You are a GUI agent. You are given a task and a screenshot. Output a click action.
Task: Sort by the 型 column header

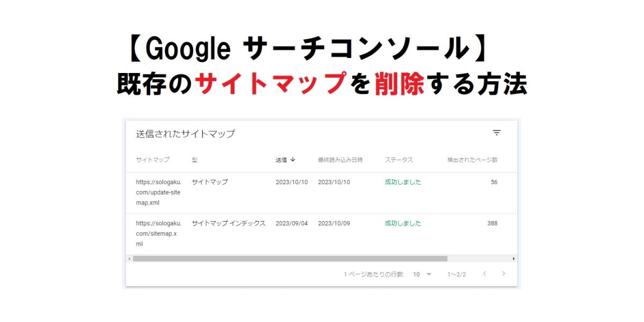[x=195, y=160]
